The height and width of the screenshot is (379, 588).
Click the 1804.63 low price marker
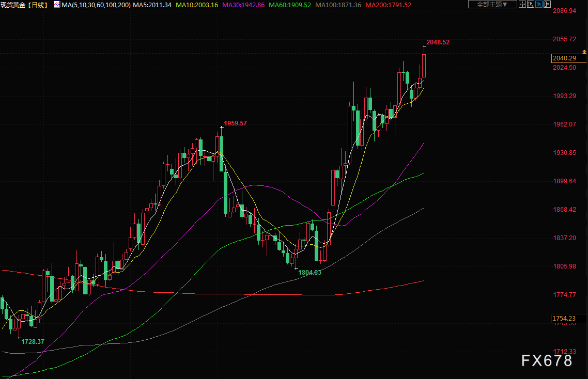coord(310,273)
